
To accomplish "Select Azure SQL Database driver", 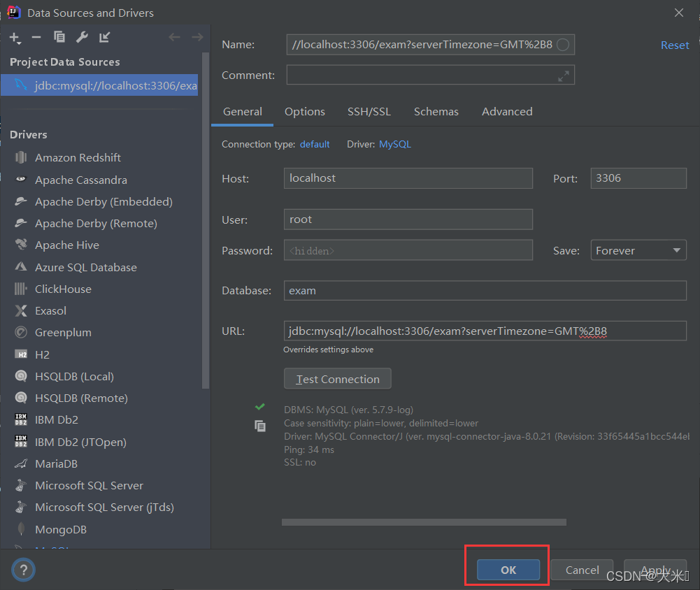I will pyautogui.click(x=86, y=267).
